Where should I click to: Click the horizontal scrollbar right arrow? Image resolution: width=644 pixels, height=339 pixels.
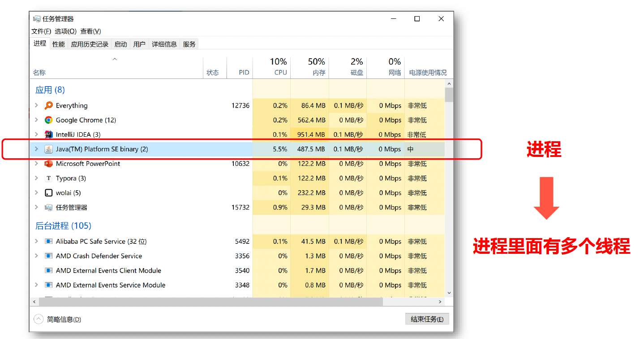(x=441, y=302)
